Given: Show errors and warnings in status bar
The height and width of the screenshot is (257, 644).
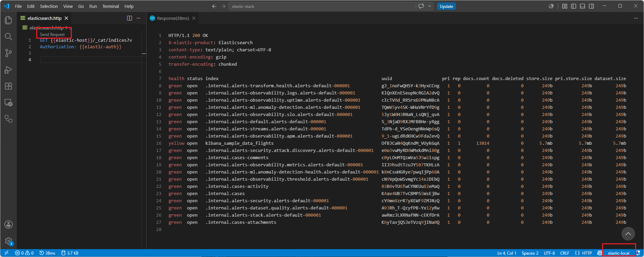Looking at the screenshot, I should [x=24, y=253].
